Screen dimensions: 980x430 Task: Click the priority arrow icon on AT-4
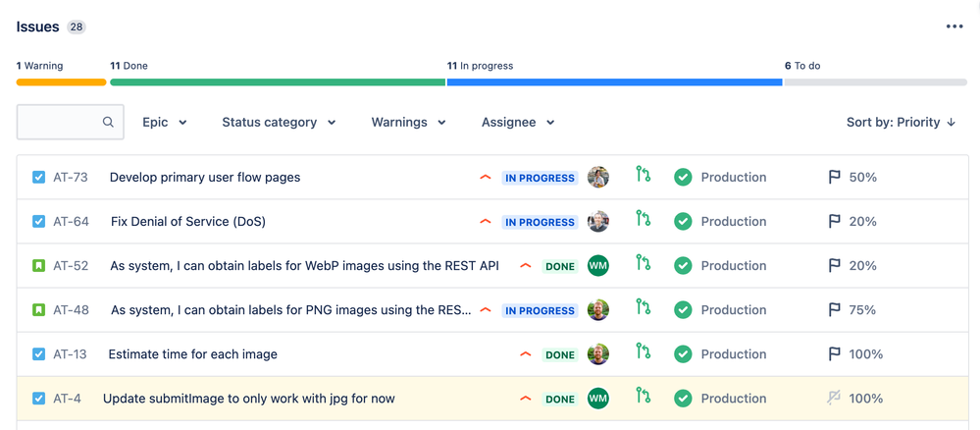pos(526,399)
